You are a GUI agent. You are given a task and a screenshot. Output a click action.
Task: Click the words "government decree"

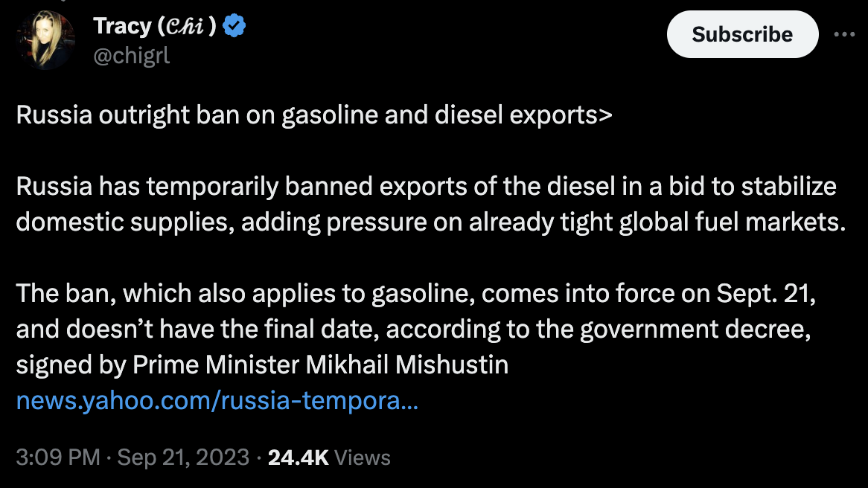pos(693,330)
